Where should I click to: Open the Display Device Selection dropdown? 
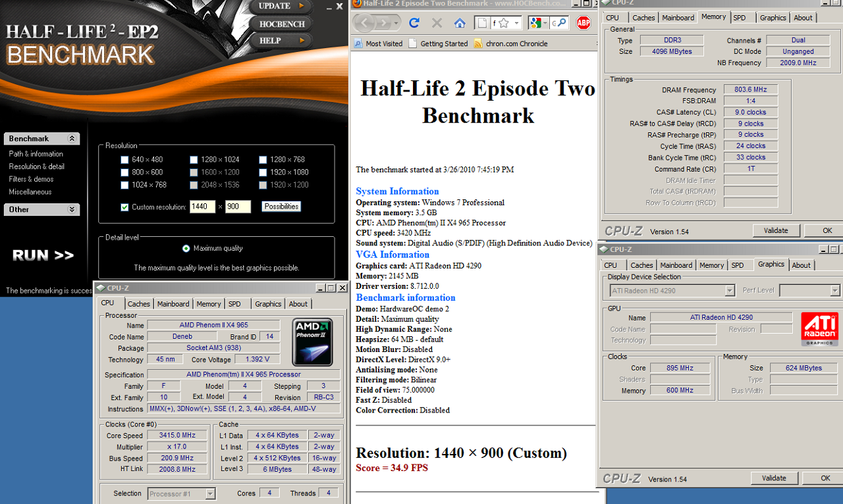(730, 290)
